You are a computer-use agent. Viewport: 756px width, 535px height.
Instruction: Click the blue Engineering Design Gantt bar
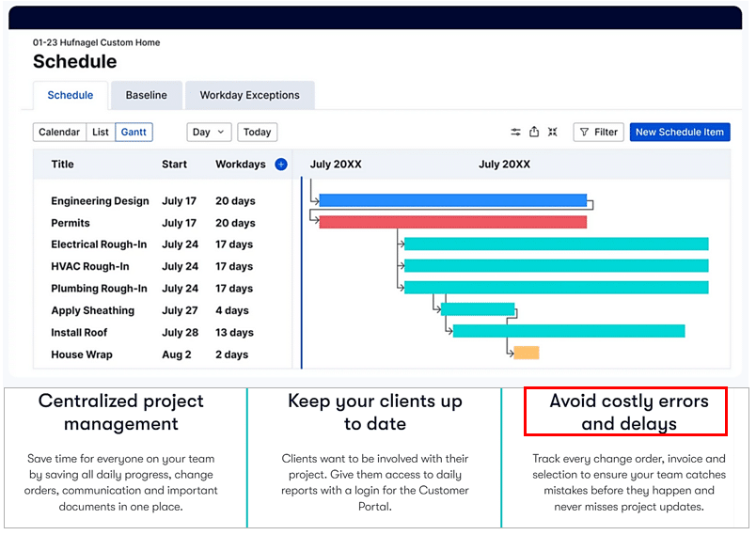pos(452,200)
